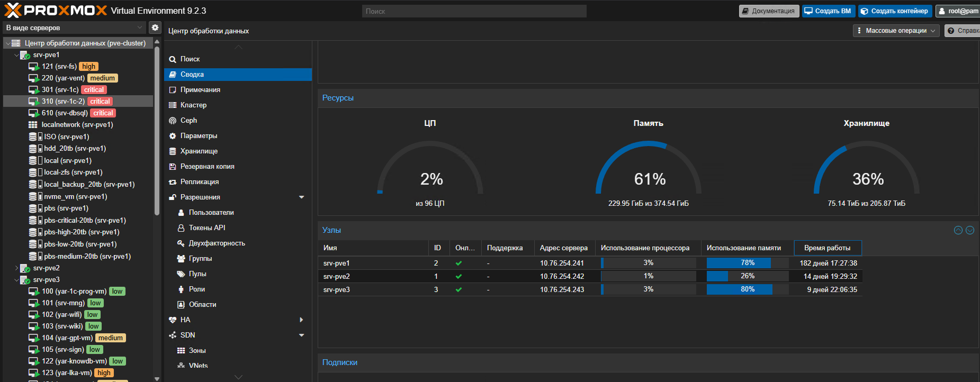Click the tree settings gear icon
Image resolution: width=980 pixels, height=382 pixels.
pos(155,28)
